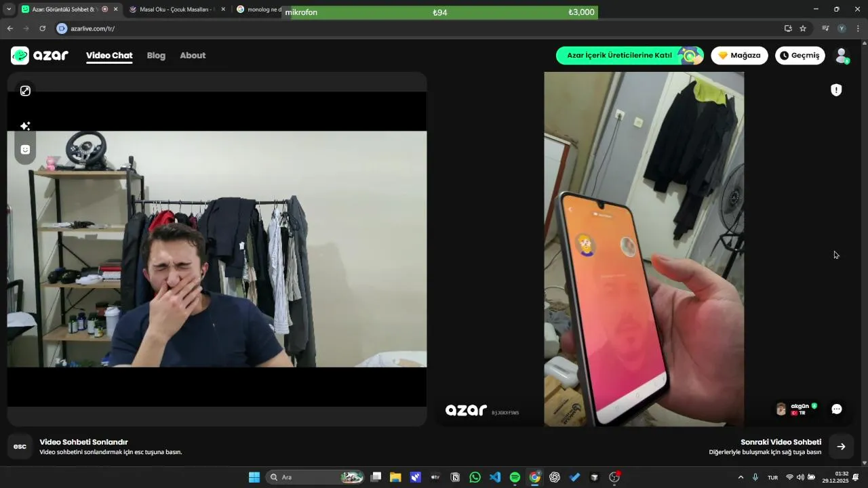868x488 pixels.
Task: Click the camera site permission icon in address bar
Action: (x=62, y=28)
